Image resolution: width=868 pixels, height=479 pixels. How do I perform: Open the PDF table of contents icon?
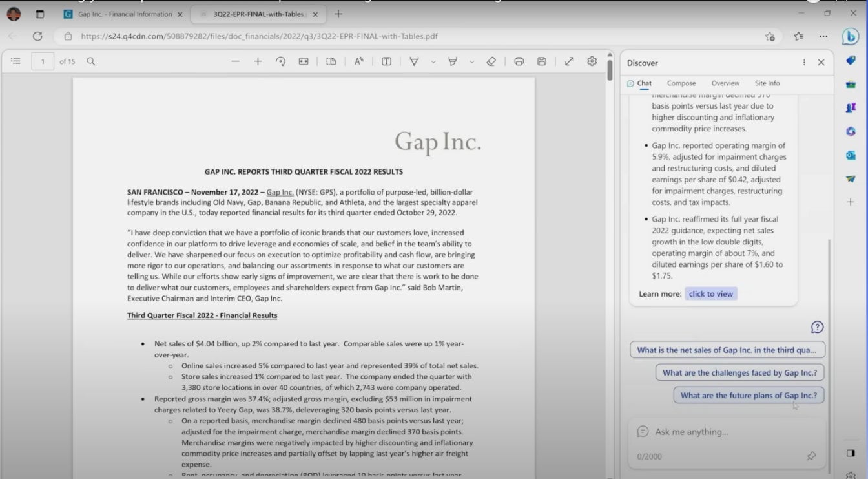[x=16, y=61]
